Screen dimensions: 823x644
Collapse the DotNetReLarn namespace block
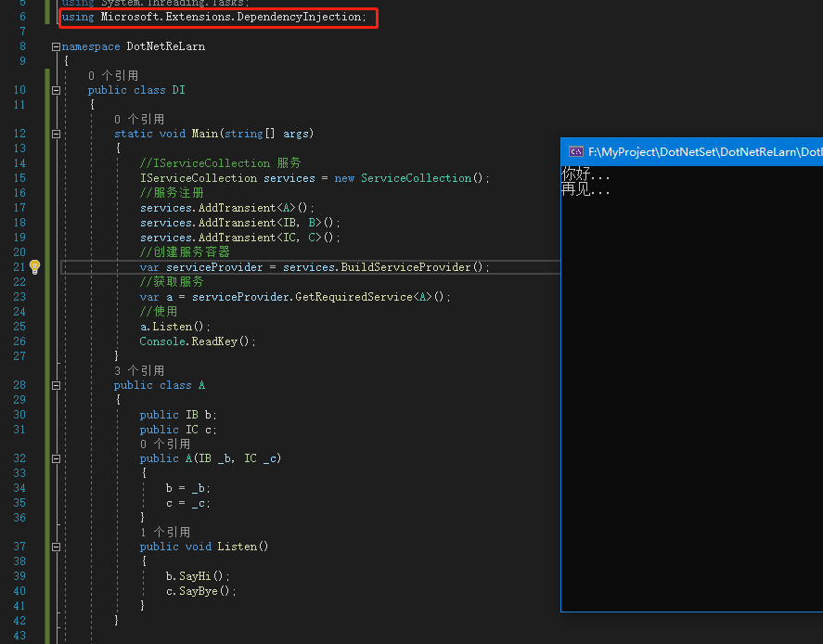tap(56, 46)
